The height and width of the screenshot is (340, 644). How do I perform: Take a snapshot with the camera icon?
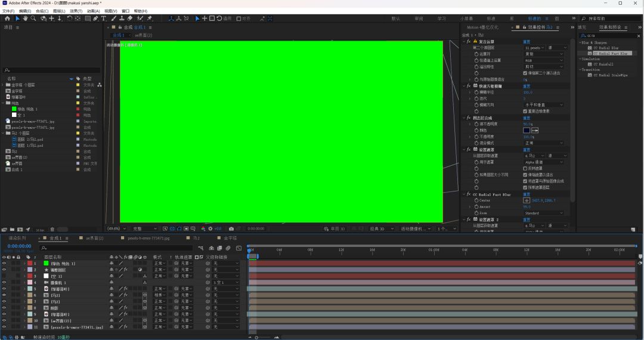(x=231, y=228)
